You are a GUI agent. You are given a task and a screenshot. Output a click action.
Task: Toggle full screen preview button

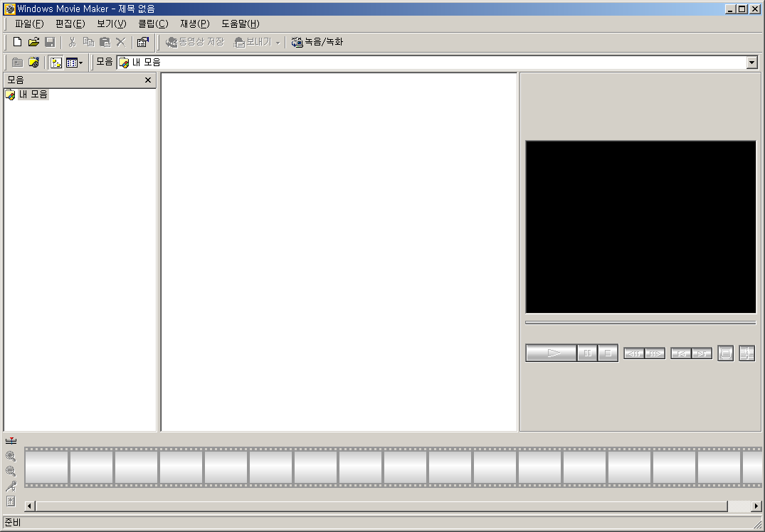(725, 353)
